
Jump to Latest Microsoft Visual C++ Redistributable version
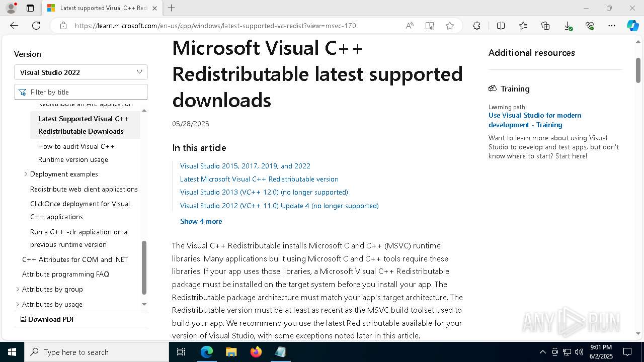tap(259, 179)
